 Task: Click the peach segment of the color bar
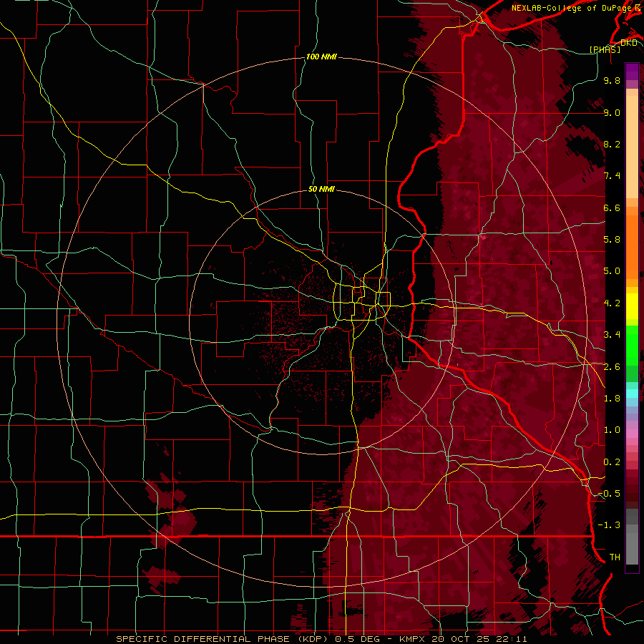[x=632, y=144]
